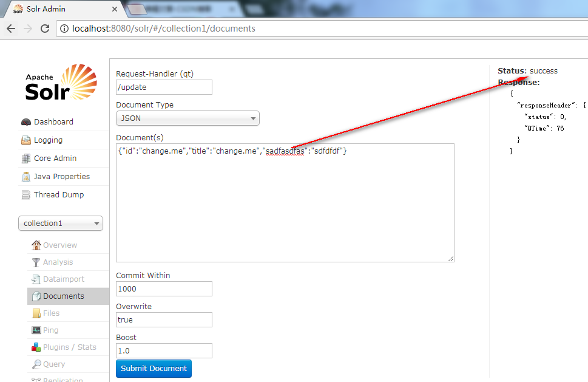Click the Submit Document button

[154, 369]
